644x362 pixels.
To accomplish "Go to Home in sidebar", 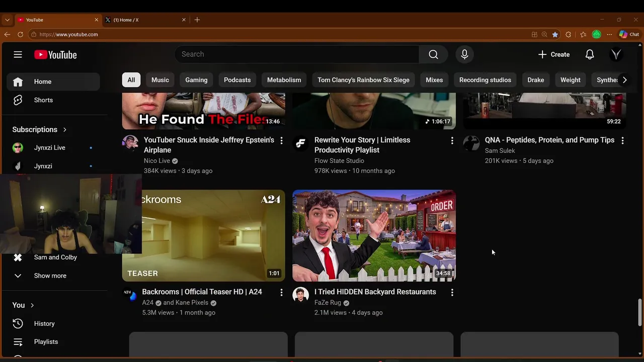I will (53, 81).
